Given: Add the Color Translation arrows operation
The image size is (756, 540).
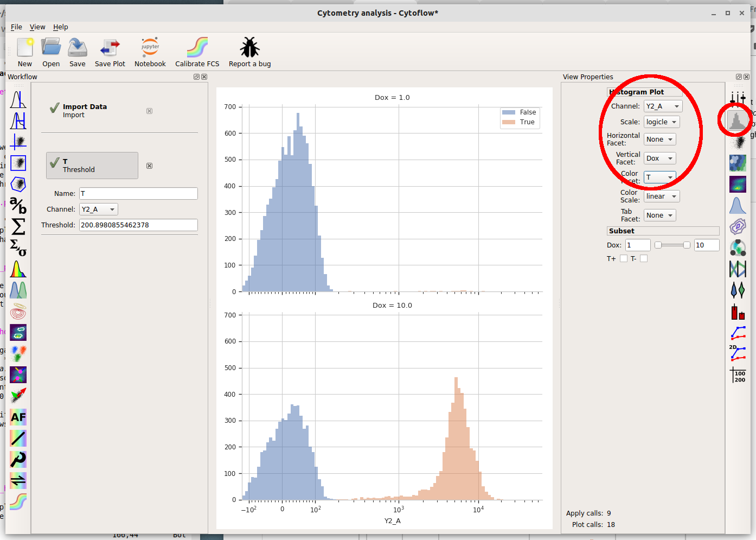Looking at the screenshot, I should (18, 480).
